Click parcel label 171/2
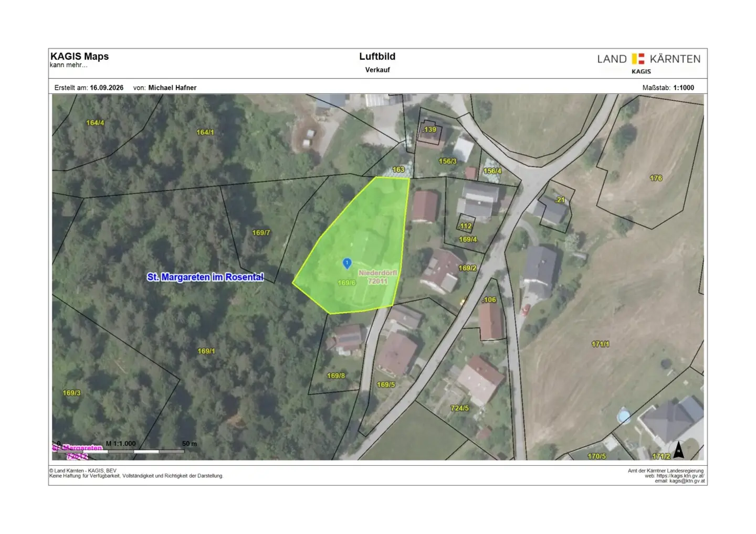 661,456
